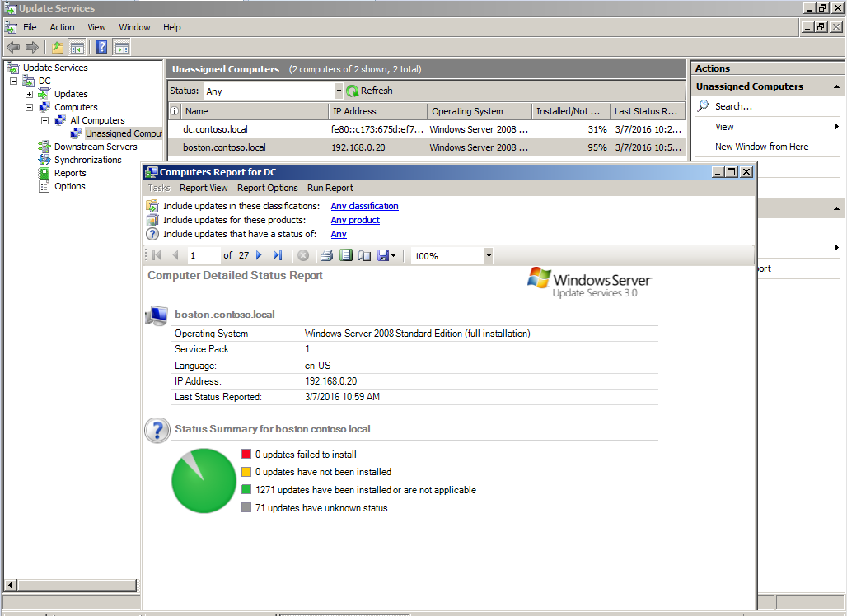Click the Up One Level toolbar icon
Screen dimensions: 847x616
tap(57, 48)
